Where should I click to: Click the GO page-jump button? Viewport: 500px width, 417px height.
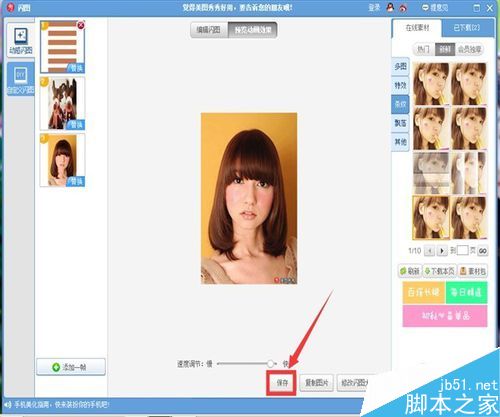[483, 251]
